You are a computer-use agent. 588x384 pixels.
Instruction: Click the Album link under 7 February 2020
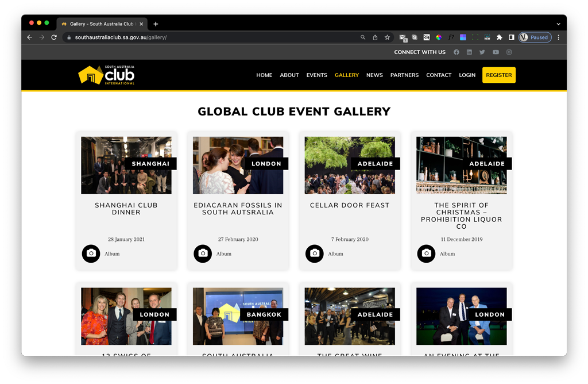click(x=335, y=254)
